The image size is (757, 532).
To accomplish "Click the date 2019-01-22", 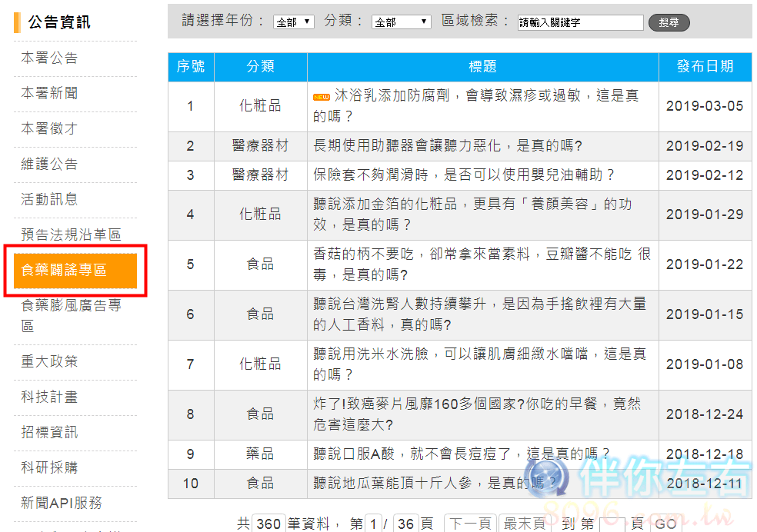I will pos(705,264).
